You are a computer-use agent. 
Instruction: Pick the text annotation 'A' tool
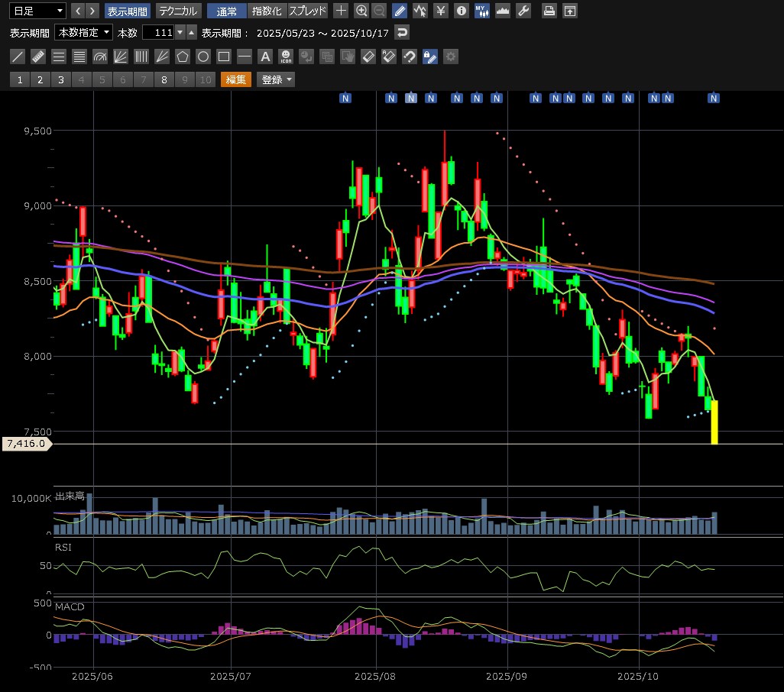point(265,57)
